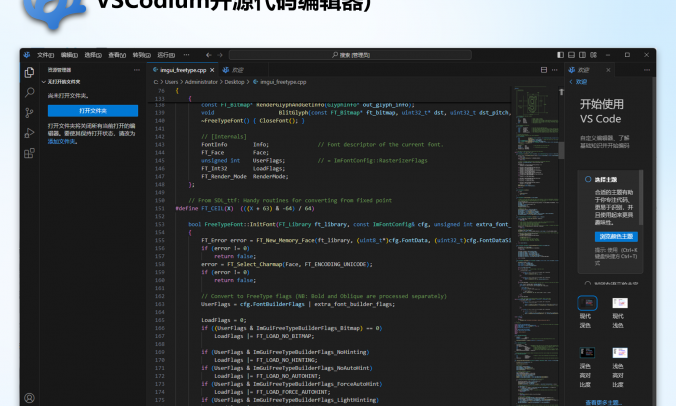Click 'return false;' on line 157

coord(235,256)
